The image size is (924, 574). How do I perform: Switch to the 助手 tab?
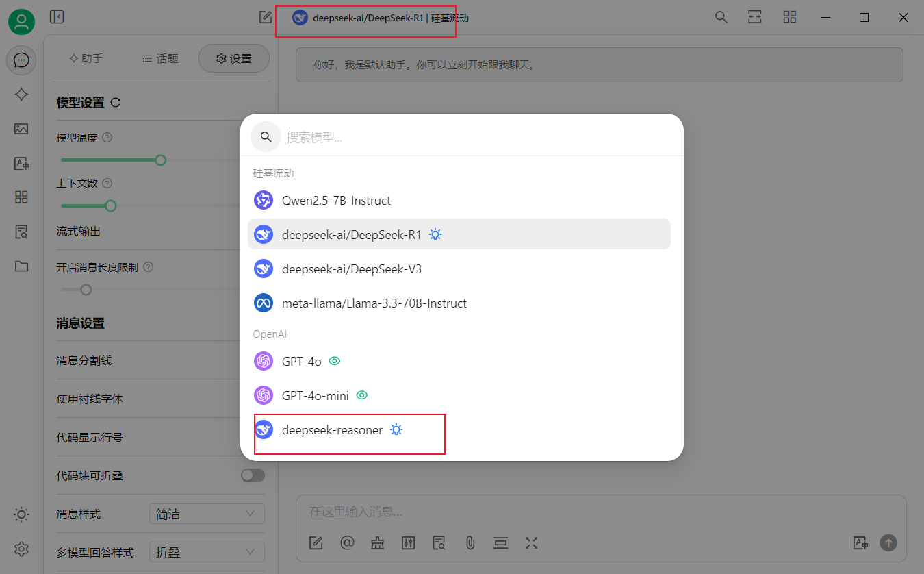pyautogui.click(x=86, y=59)
